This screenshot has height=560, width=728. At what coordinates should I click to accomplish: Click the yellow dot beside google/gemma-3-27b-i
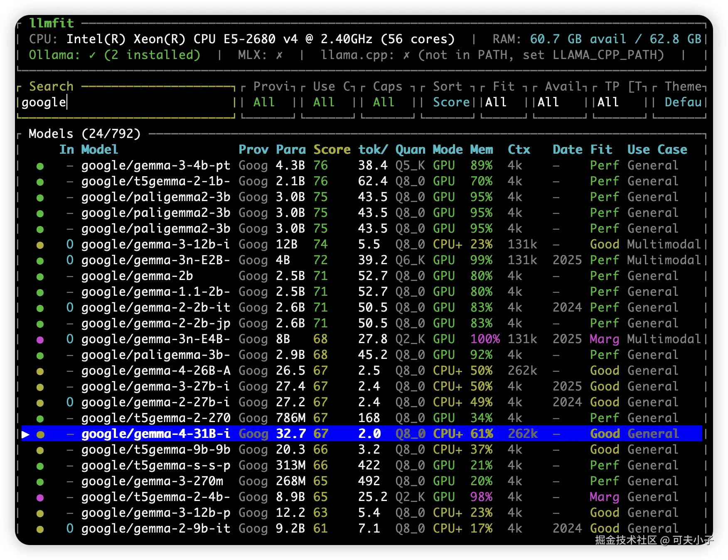(40, 387)
